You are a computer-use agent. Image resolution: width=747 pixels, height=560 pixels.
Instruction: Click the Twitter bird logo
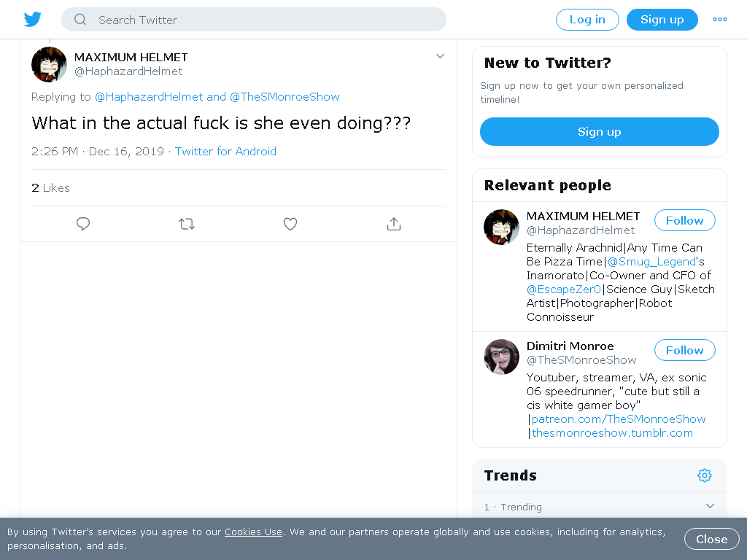coord(32,20)
